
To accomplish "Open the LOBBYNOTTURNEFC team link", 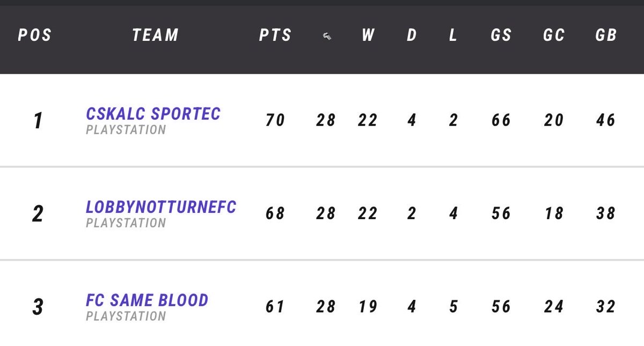I will (x=161, y=207).
